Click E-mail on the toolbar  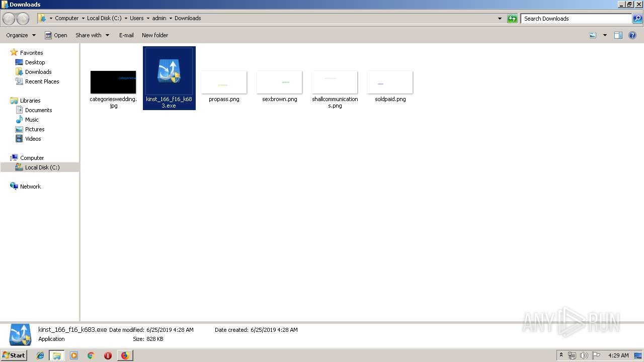tap(126, 35)
